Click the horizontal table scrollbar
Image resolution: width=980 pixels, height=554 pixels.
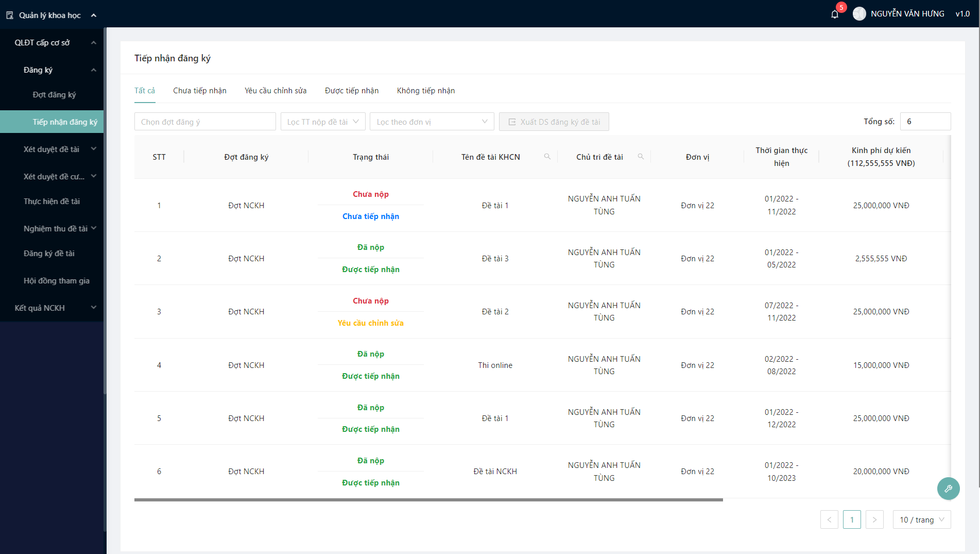pos(428,499)
